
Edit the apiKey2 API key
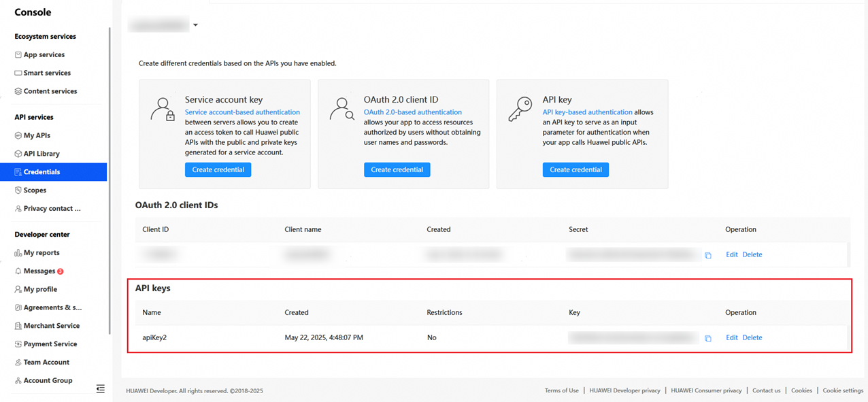point(732,337)
